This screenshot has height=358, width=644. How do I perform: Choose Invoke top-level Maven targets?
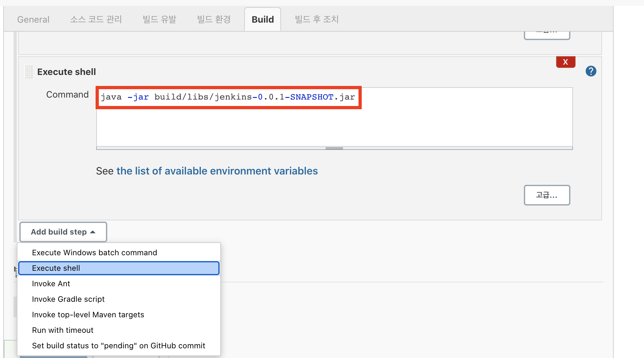(88, 315)
